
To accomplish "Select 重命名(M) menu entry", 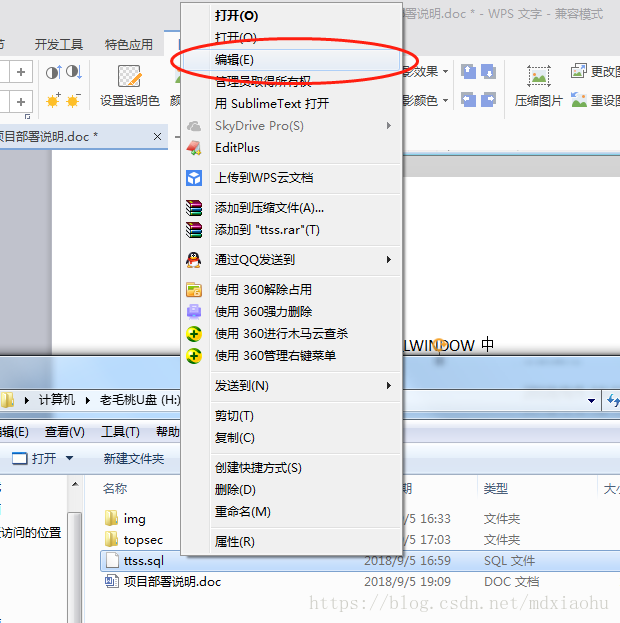I will coord(242,512).
